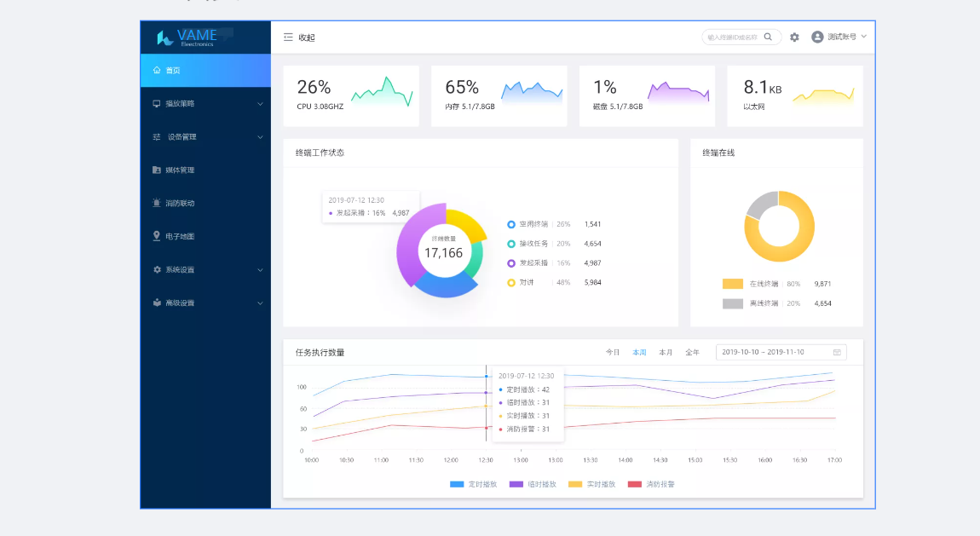This screenshot has width=980, height=536.
Task: Click the 8.1 KB ethernet value
Action: pyautogui.click(x=763, y=87)
